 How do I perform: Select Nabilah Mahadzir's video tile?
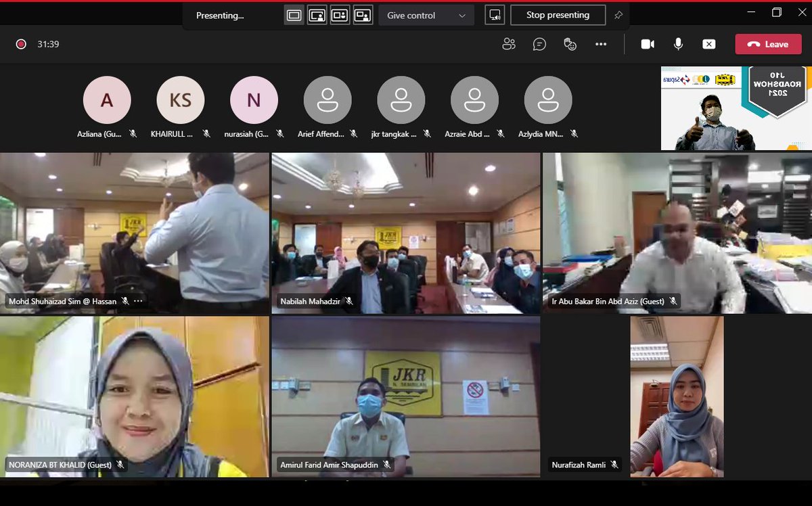406,233
